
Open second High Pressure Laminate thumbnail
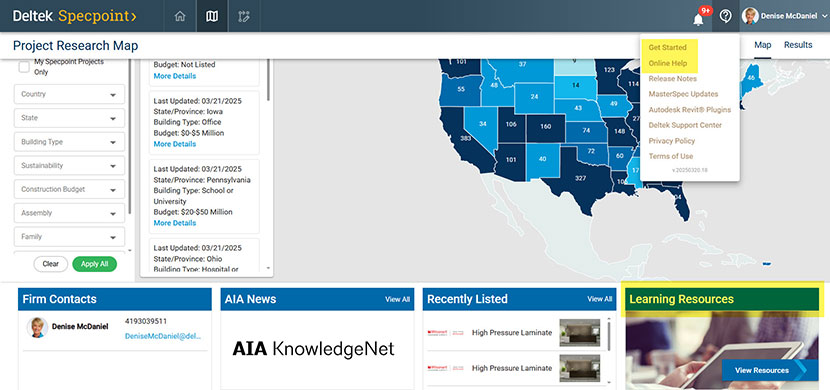580,368
